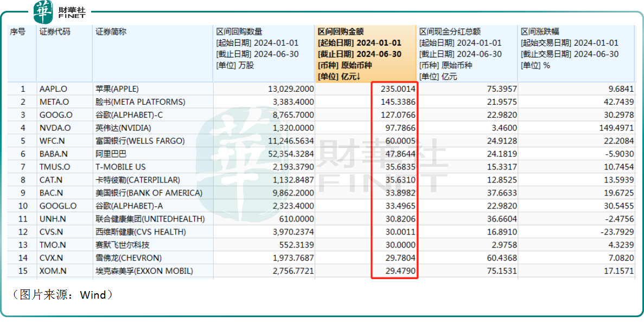Click row number 15 for 埃克森美孚
The image size is (644, 328).
coord(22,271)
